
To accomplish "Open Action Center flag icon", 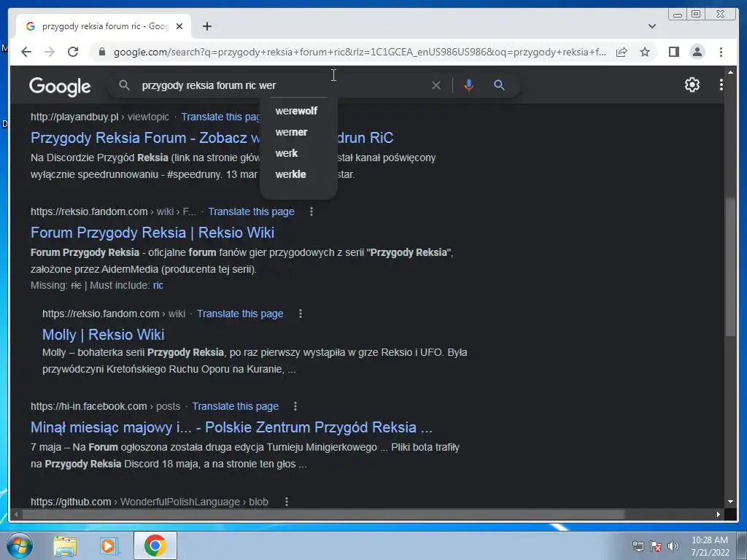I will [x=656, y=546].
